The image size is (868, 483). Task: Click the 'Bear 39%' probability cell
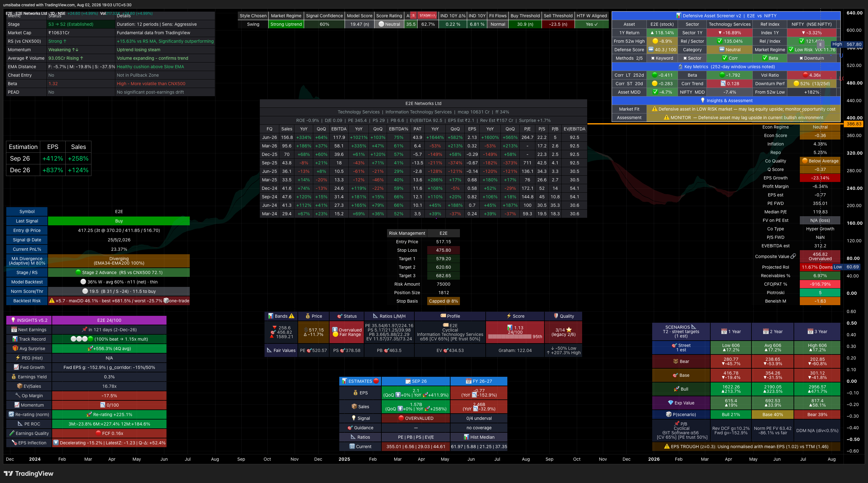point(817,414)
